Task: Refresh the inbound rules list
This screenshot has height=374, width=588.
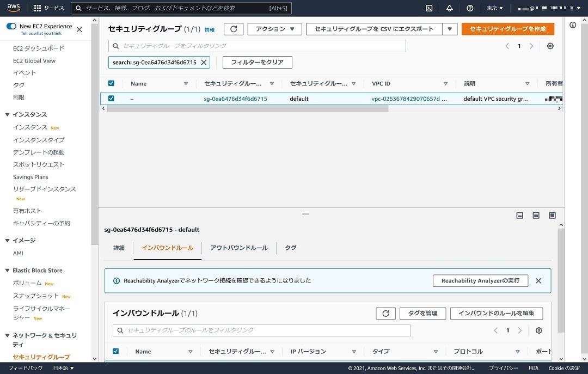Action: coord(385,313)
